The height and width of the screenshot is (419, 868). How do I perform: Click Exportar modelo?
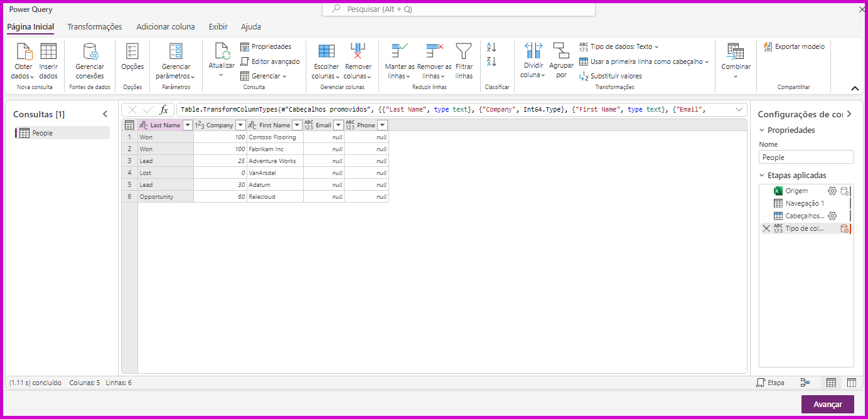(x=794, y=46)
